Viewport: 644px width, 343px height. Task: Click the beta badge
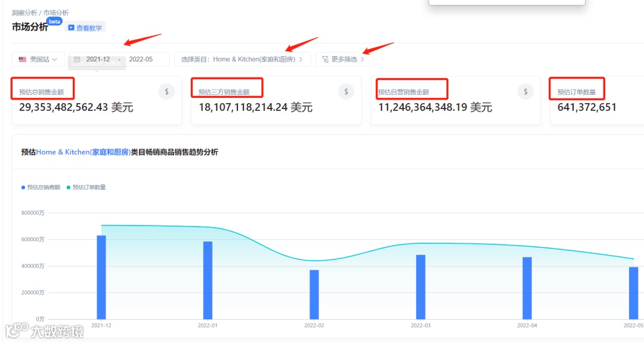click(x=54, y=21)
